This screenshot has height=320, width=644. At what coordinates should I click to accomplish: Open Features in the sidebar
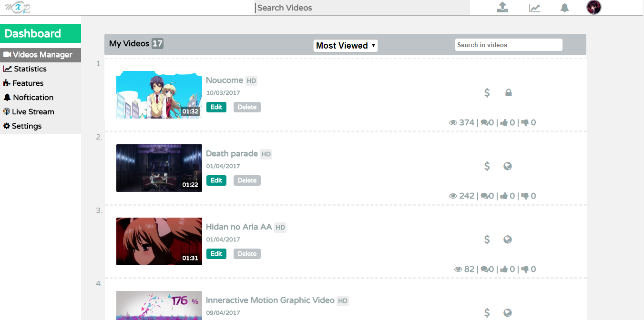point(41,83)
